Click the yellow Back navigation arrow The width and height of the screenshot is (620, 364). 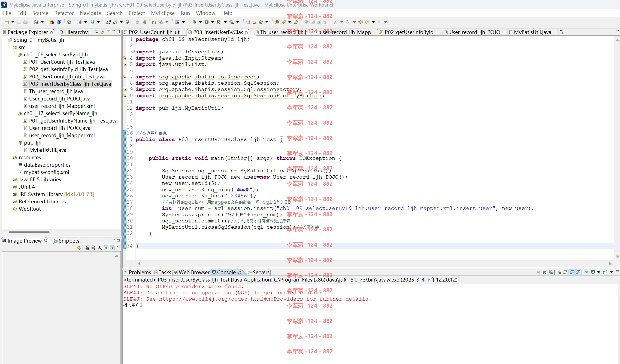(367, 22)
